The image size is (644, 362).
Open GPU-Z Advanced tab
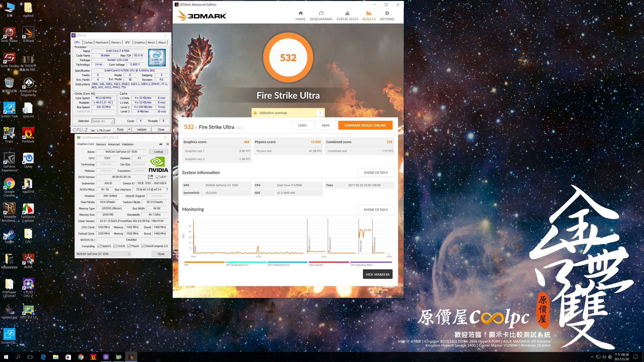pyautogui.click(x=114, y=144)
